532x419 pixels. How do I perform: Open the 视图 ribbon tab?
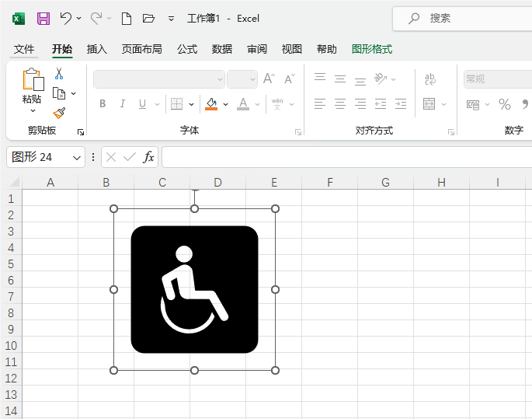[x=292, y=49]
